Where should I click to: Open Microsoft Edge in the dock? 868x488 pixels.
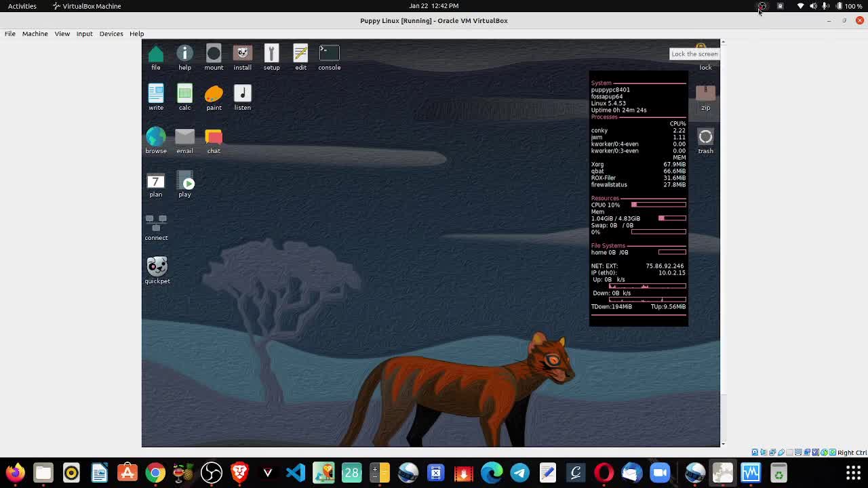click(x=492, y=472)
